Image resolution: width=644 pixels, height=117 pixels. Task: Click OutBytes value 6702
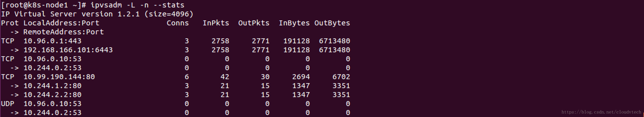tap(341, 77)
